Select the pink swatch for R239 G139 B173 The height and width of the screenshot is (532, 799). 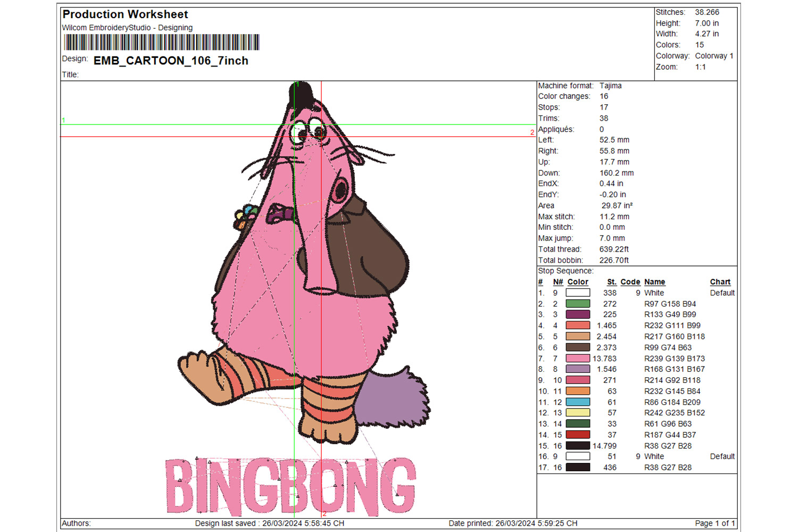[578, 359]
